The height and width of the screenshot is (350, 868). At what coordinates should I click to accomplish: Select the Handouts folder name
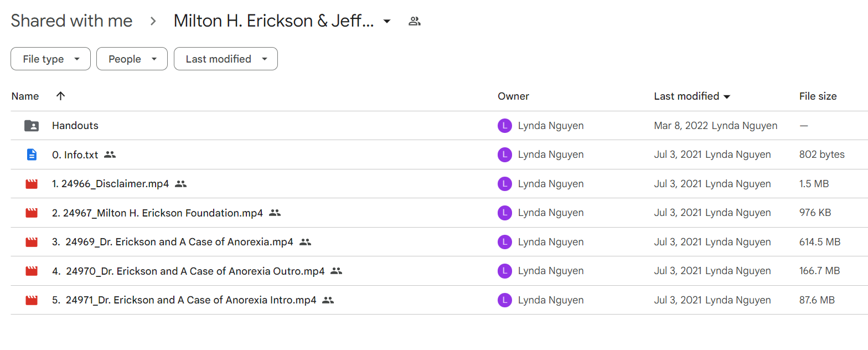(x=75, y=126)
